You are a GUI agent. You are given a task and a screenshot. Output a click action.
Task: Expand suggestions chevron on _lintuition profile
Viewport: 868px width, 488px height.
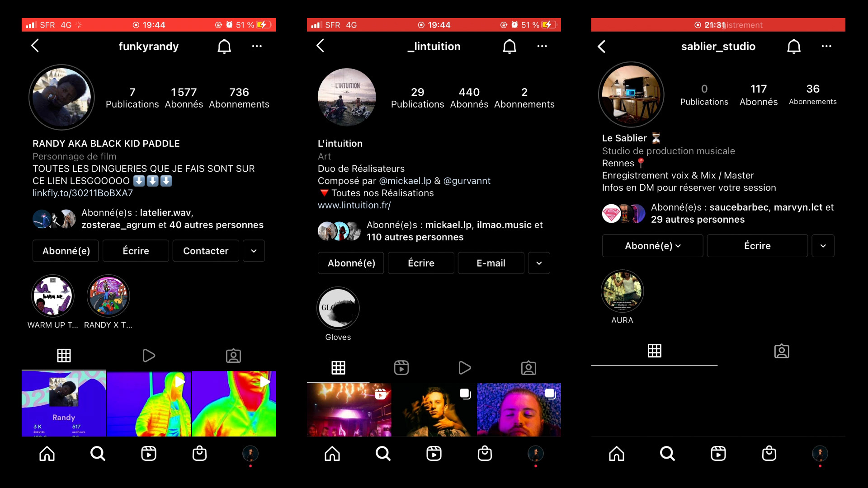(539, 263)
